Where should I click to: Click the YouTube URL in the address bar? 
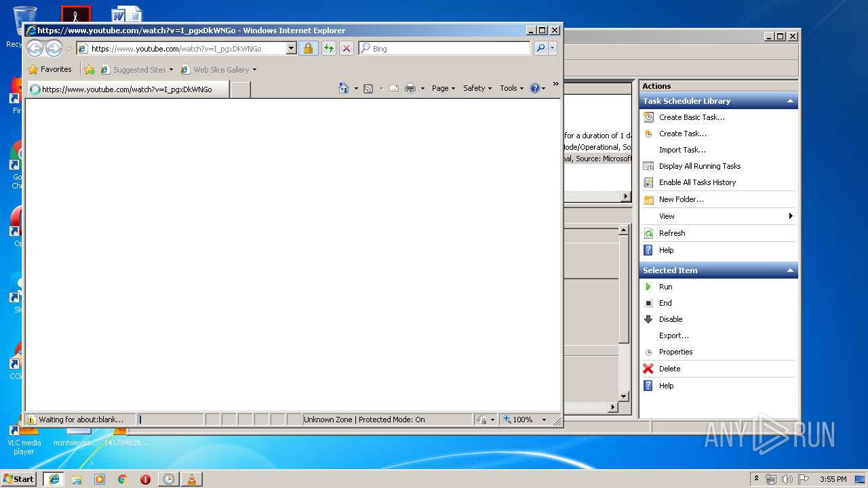point(176,49)
